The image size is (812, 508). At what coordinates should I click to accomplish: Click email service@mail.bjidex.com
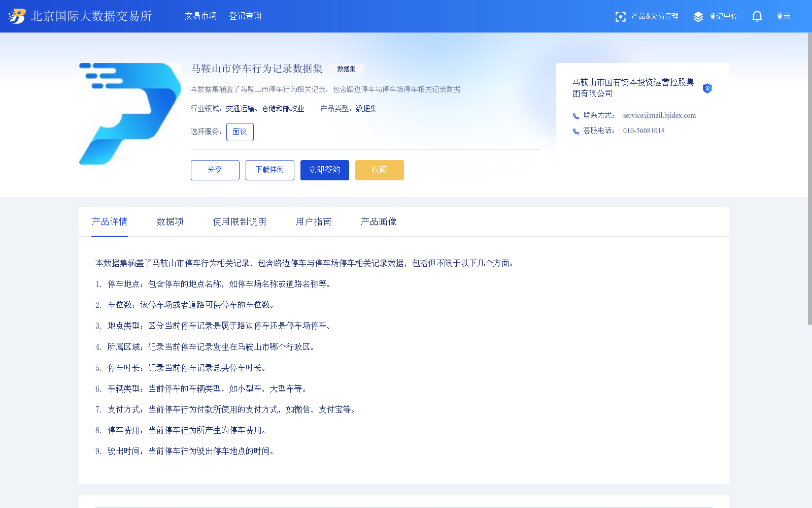(660, 116)
